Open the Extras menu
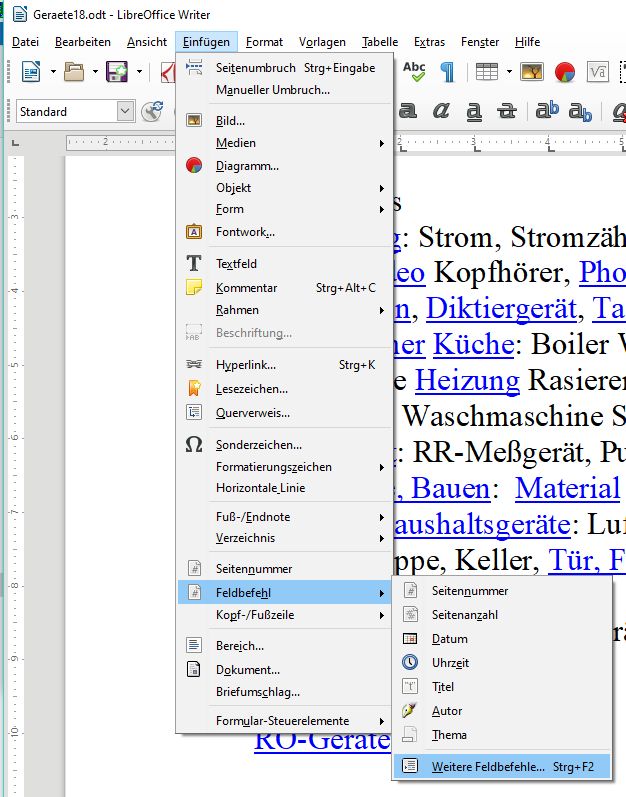 click(x=429, y=42)
